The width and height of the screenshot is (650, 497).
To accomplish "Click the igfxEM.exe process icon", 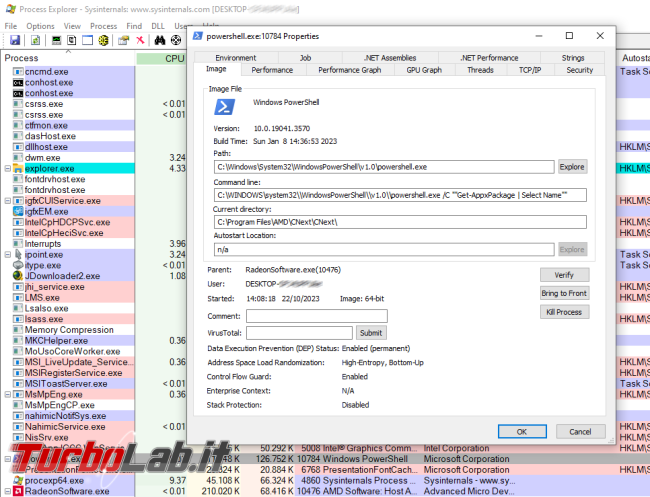I will (18, 211).
